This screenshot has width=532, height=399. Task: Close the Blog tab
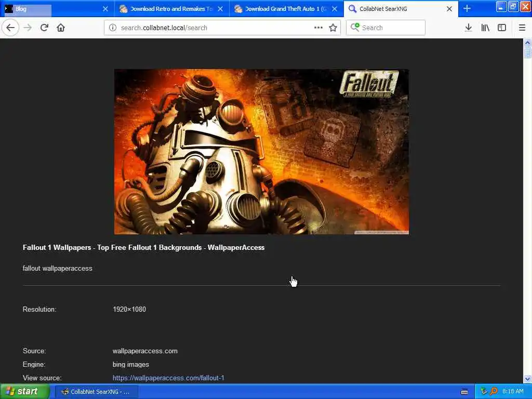coord(105,9)
